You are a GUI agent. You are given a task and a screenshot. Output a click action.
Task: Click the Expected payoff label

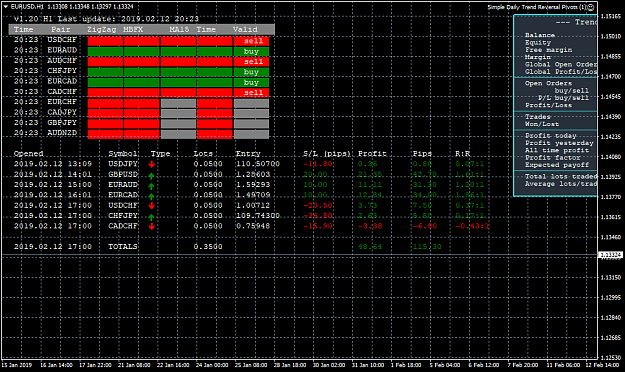pyautogui.click(x=557, y=165)
